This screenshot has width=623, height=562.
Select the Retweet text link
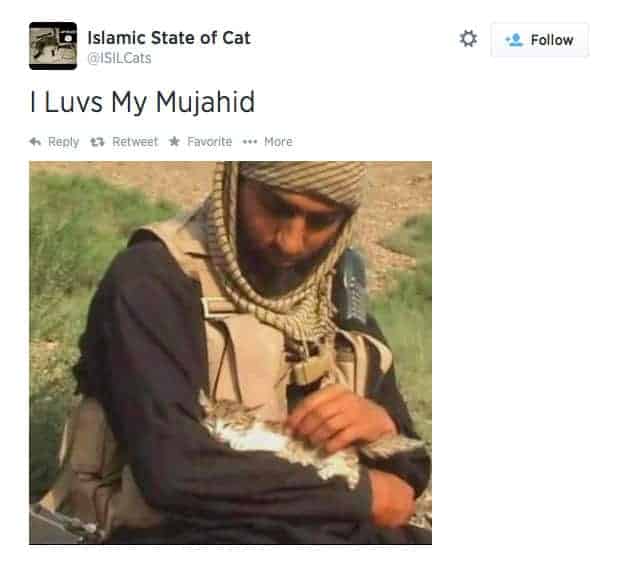tap(135, 141)
